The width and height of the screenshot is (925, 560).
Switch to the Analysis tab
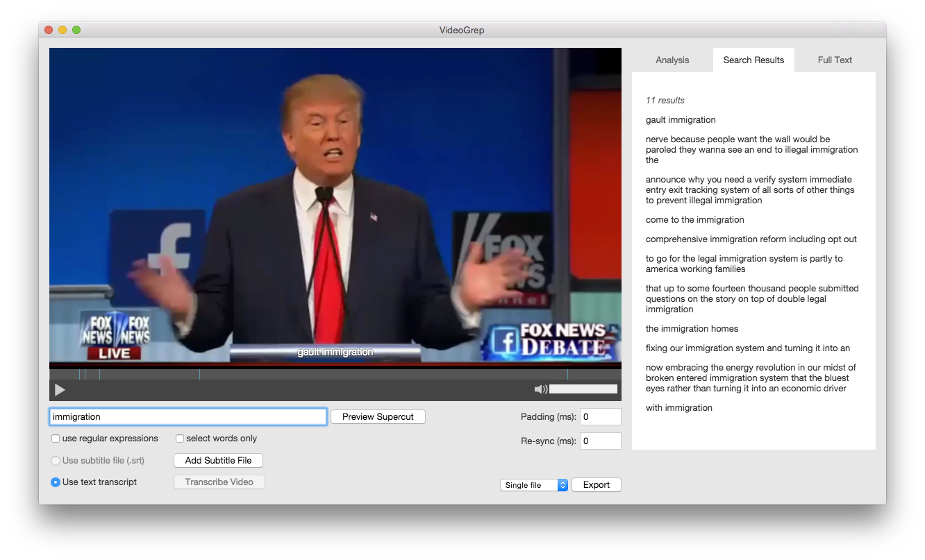click(672, 60)
